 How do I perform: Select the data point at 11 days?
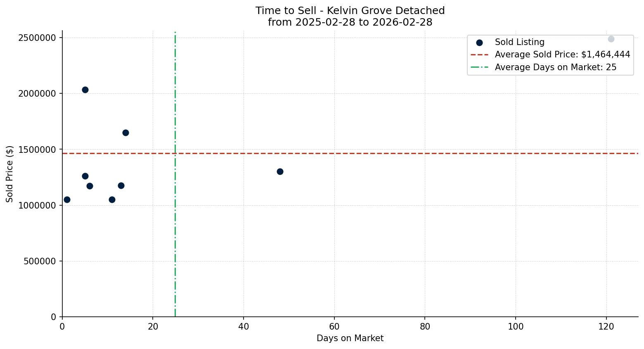[x=111, y=199]
